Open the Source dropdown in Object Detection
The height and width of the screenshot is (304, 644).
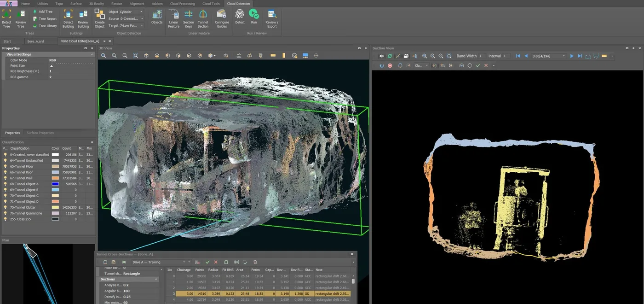point(131,19)
